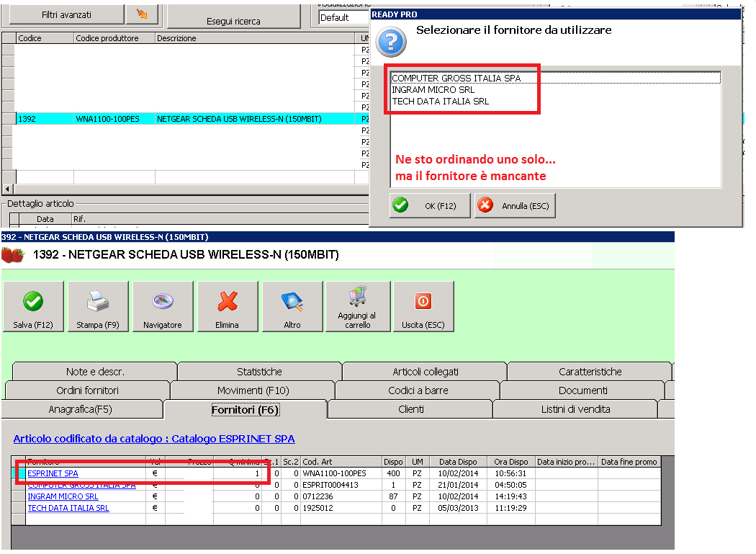The image size is (756, 554).
Task: Click the filter clear icon next to Filtri avanzati
Action: coord(142,14)
